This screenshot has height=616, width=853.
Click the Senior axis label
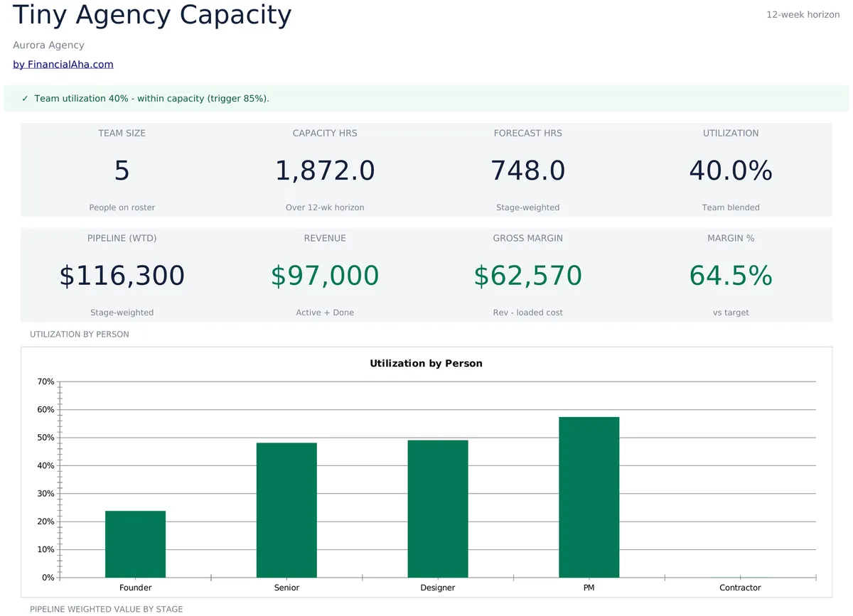click(x=286, y=588)
